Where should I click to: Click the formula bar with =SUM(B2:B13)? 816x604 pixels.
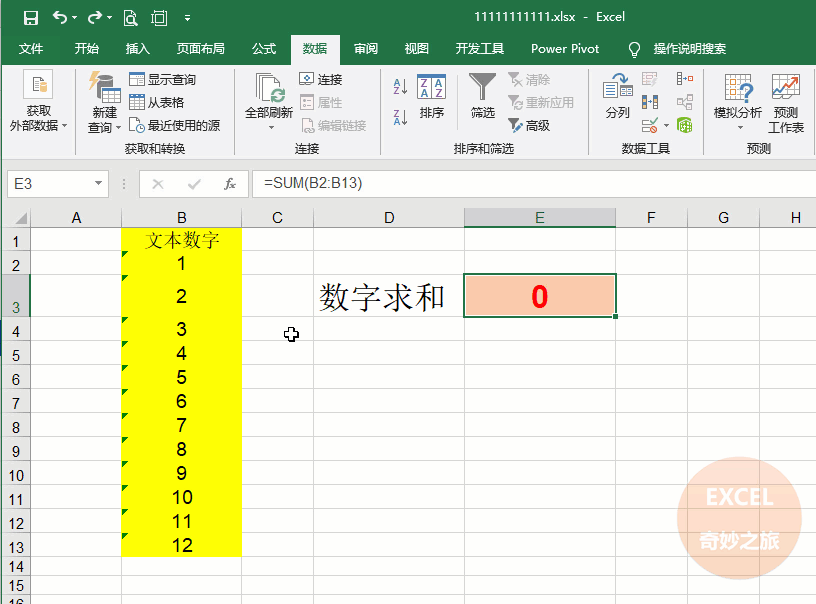pos(533,184)
